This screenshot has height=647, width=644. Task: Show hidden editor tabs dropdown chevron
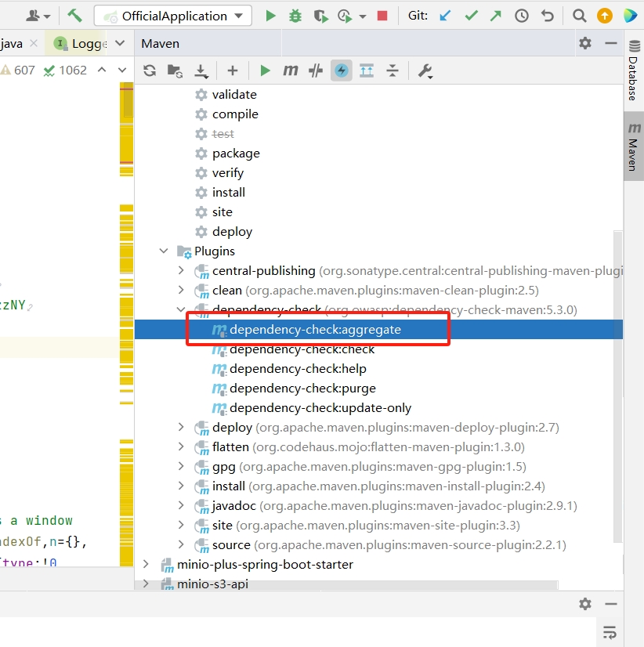(x=120, y=43)
